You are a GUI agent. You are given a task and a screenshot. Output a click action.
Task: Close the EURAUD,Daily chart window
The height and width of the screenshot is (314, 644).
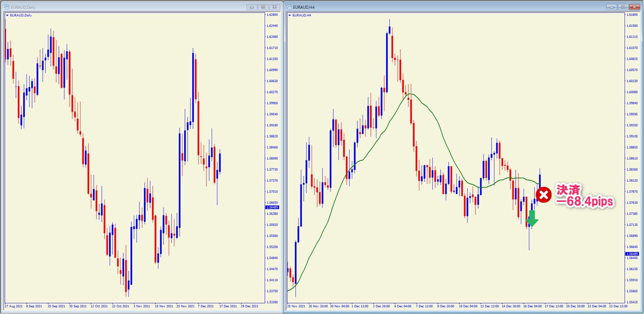point(274,7)
